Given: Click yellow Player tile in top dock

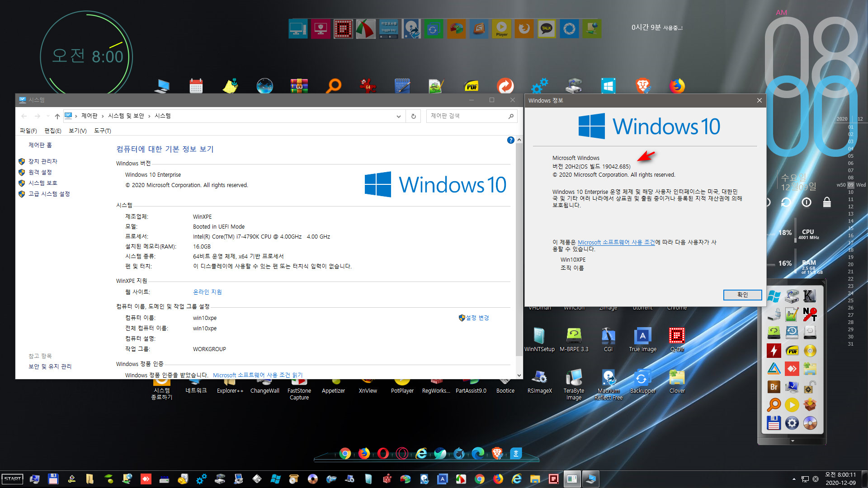Looking at the screenshot, I should pyautogui.click(x=501, y=29).
